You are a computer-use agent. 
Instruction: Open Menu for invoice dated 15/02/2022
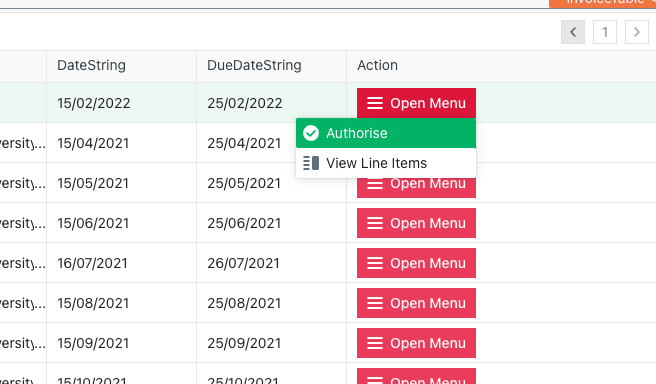416,103
